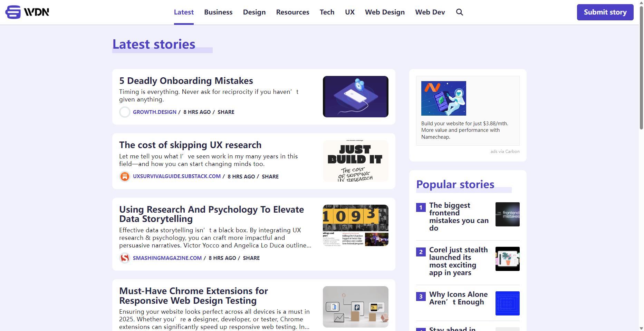Click the data storytelling thumbnail image
644x331 pixels.
pyautogui.click(x=356, y=225)
